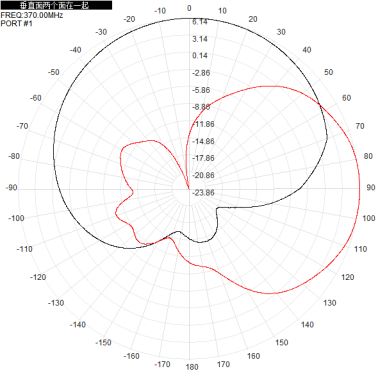Click the black-highlighted Chinese title text
The height and width of the screenshot is (378, 378).
click(56, 5)
